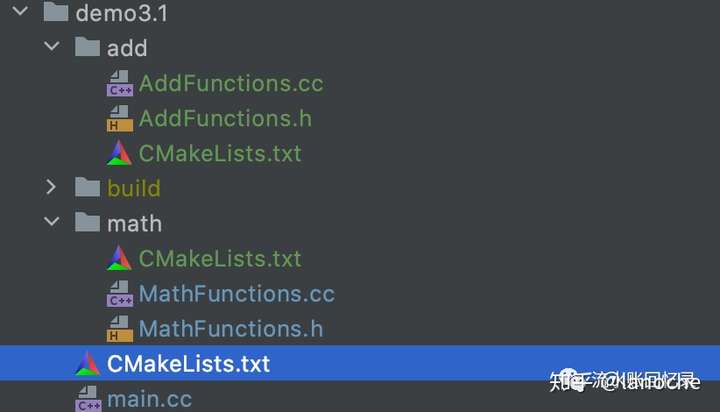Click the header icon beside MathFunctions.h
Viewport: 720px width, 412px height.
(120, 329)
